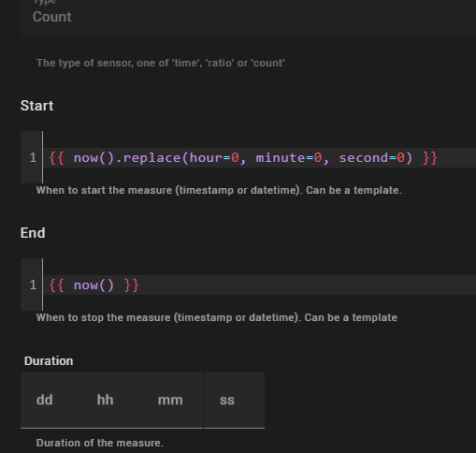The height and width of the screenshot is (453, 476).
Task: Click now() in the End template
Action: (x=94, y=285)
